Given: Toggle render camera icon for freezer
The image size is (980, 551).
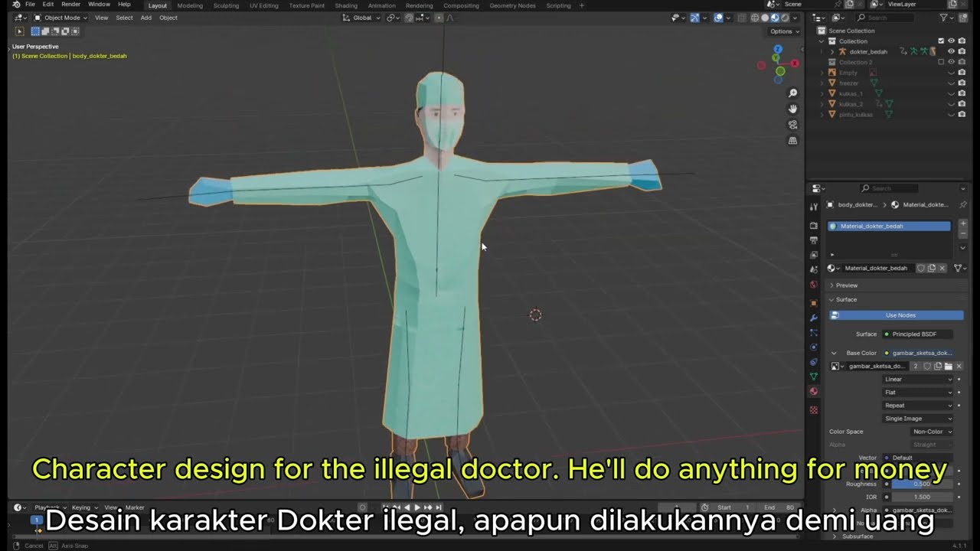Looking at the screenshot, I should (x=962, y=83).
